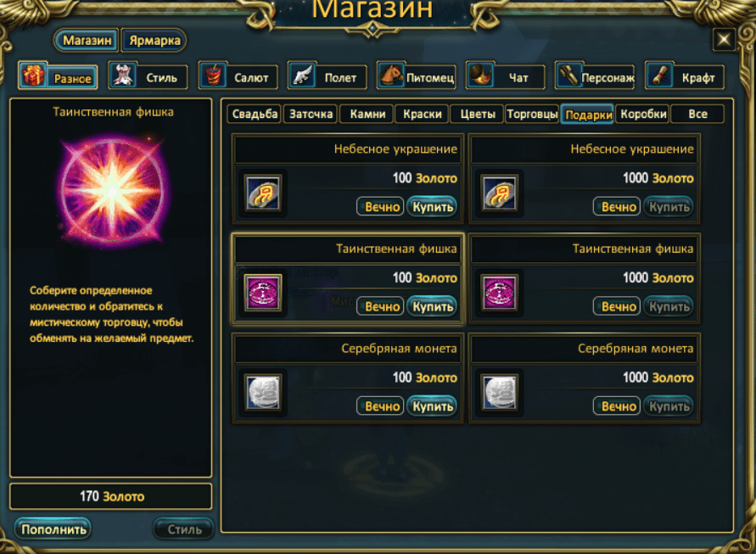Toggle the Вечно duration on the 1000 gold Таинственная фишка
Image resolution: width=756 pixels, height=554 pixels.
(617, 306)
